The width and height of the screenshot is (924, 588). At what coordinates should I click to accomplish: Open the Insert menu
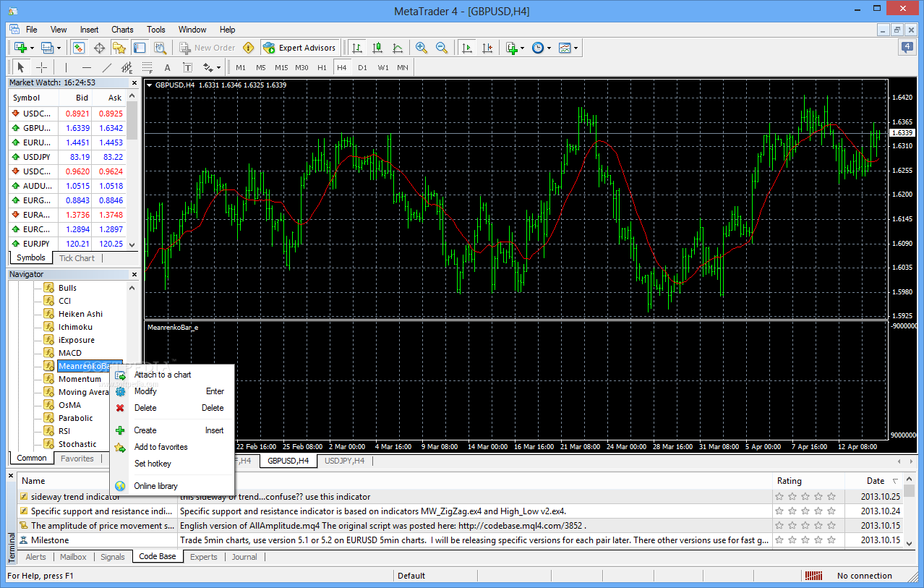[90, 30]
